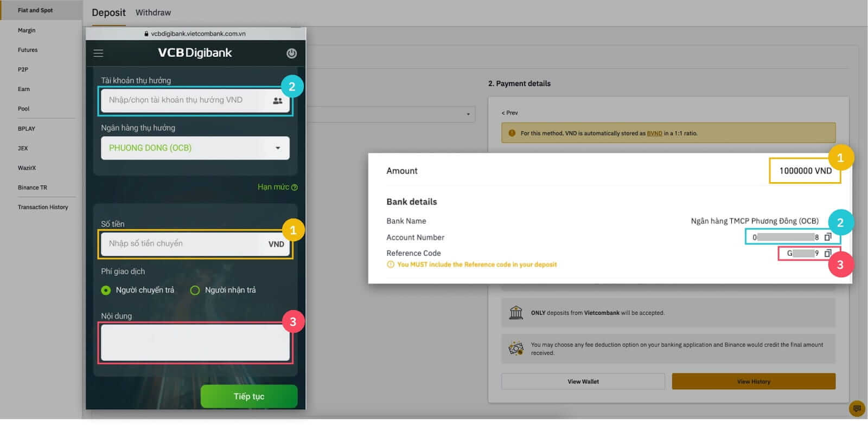Click the Ngân hàng TMCP Phương Đông bank name
This screenshot has height=426, width=868.
[x=755, y=221]
